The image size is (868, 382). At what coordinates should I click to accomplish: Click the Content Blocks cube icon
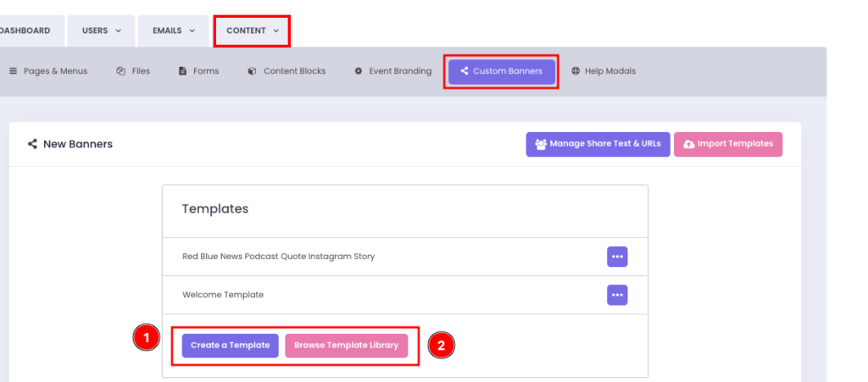[x=252, y=71]
